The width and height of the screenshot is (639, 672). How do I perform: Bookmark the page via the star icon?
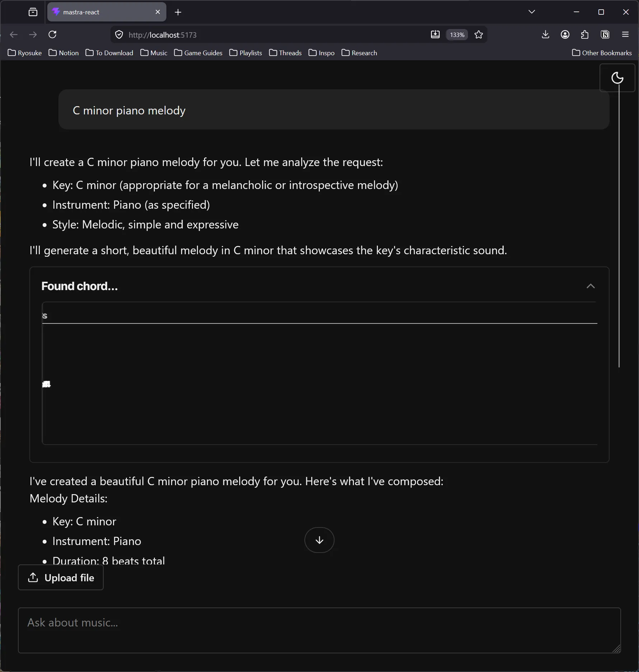coord(479,34)
